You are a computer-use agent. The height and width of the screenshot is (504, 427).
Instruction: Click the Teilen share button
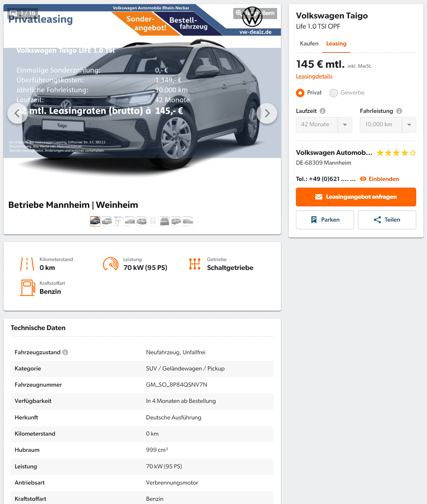[x=387, y=220]
